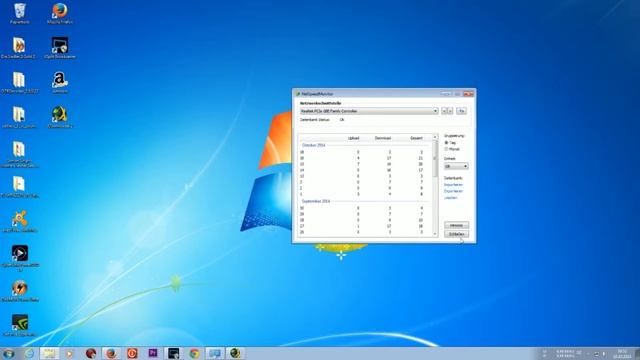Click the button above Schließen
Screen dimensions: 640x360
coord(456,225)
